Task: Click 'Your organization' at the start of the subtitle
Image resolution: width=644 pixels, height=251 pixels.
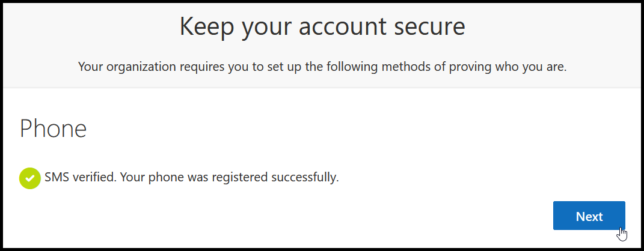Action: click(x=125, y=67)
